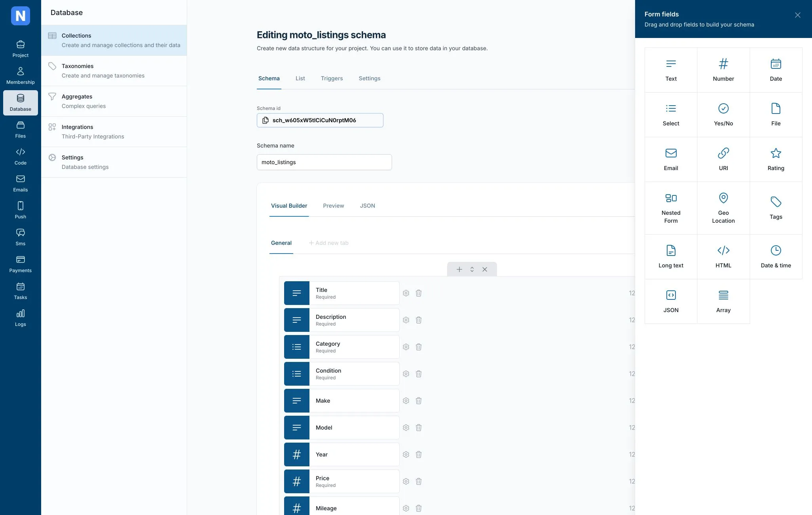Screen dimensions: 812x515
Task: Open settings gear for Title field
Action: point(406,293)
